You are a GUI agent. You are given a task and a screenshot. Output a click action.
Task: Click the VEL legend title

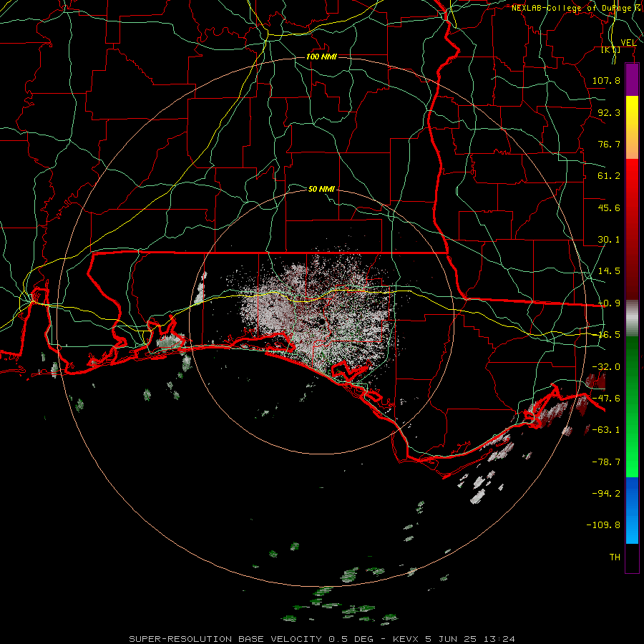tap(628, 43)
